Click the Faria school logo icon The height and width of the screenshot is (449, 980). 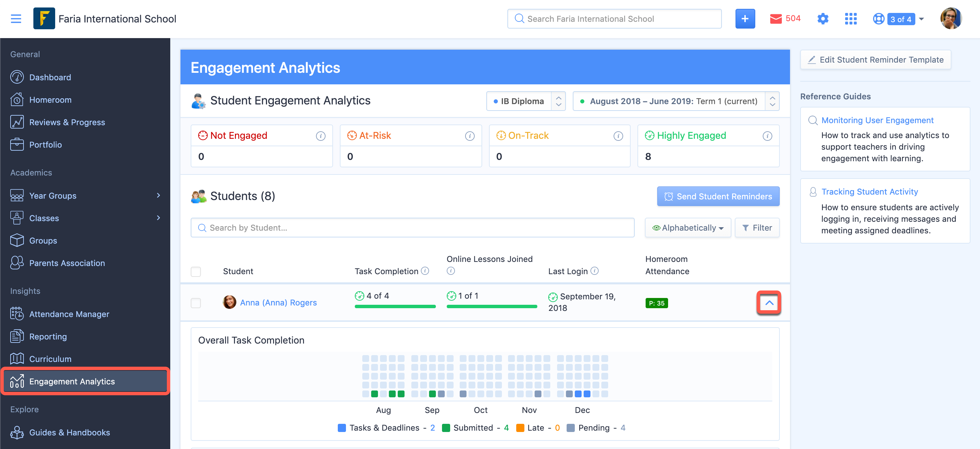point(44,19)
